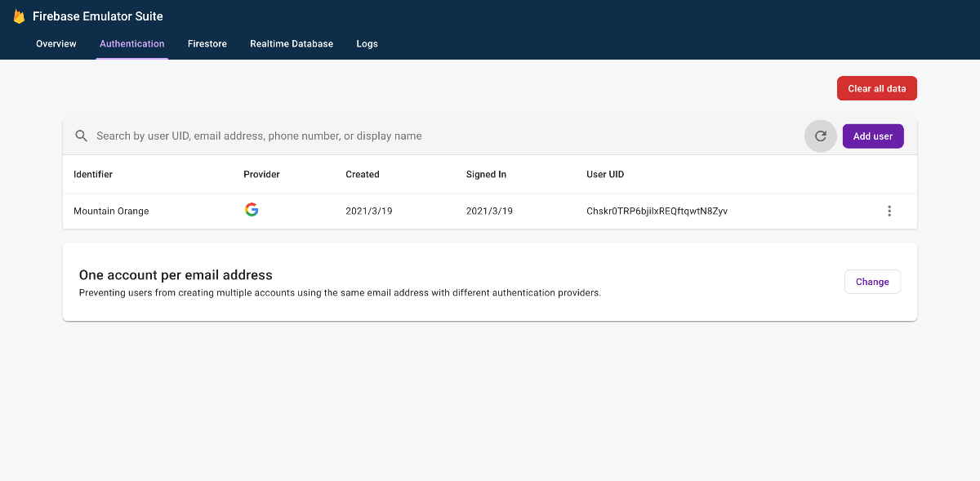Open Mountain Orange row options menu
Image resolution: width=980 pixels, height=481 pixels.
tap(889, 211)
